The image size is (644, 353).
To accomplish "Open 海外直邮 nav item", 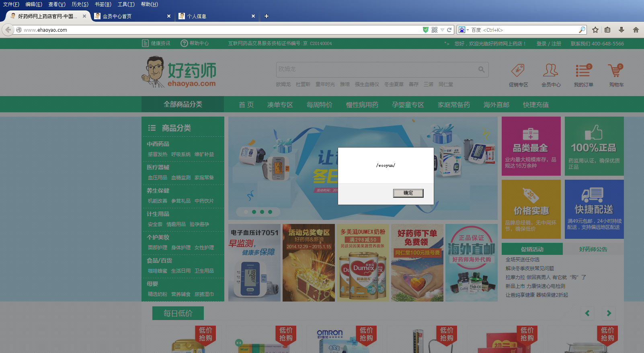I will tap(496, 105).
